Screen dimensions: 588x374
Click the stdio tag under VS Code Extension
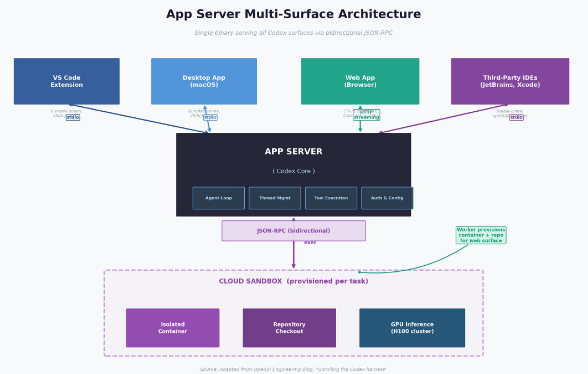pyautogui.click(x=73, y=117)
